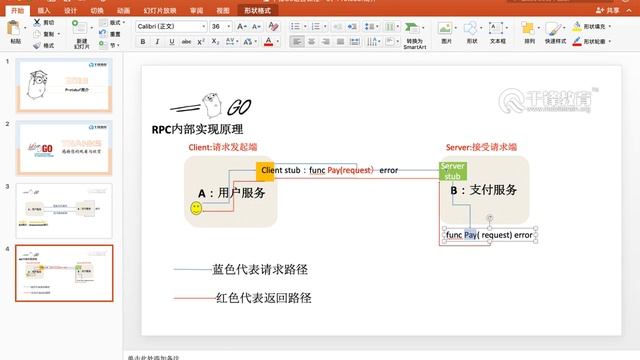Switch to the 切换 (Transitions) tab
Viewport: 640px width, 360px height.
pyautogui.click(x=97, y=11)
